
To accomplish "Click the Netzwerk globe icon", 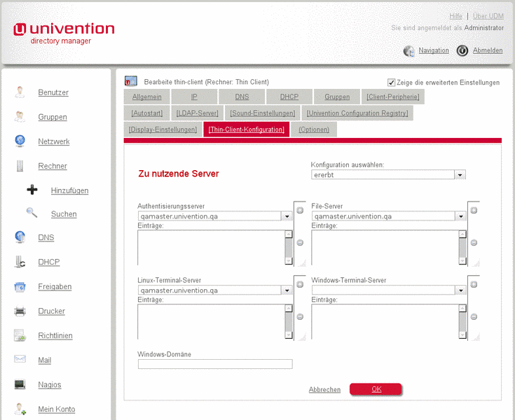I will [20, 141].
